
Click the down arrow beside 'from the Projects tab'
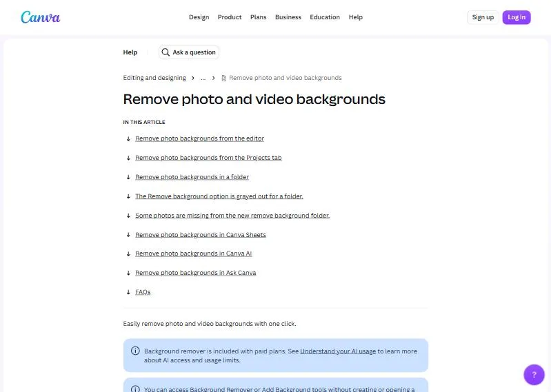point(128,158)
